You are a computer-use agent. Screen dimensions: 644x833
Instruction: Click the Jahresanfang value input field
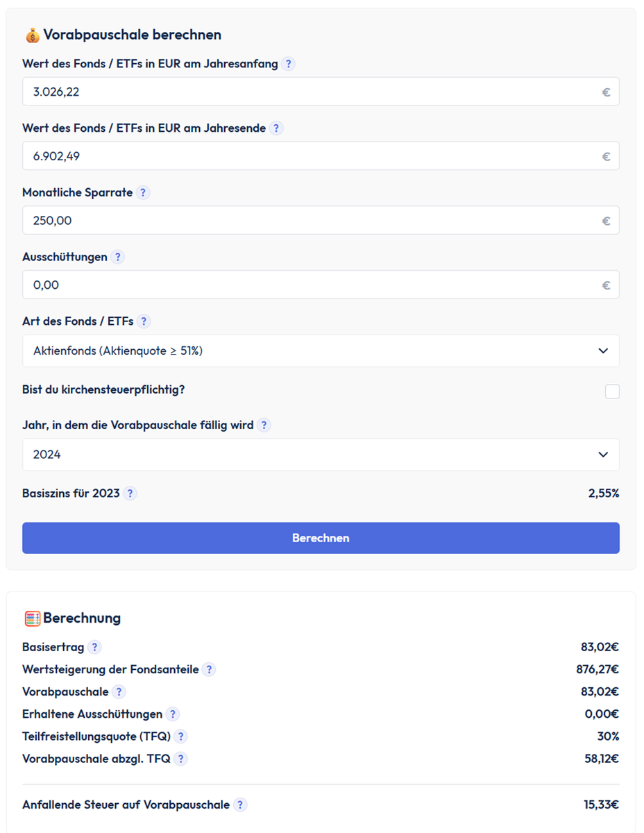coord(312,92)
